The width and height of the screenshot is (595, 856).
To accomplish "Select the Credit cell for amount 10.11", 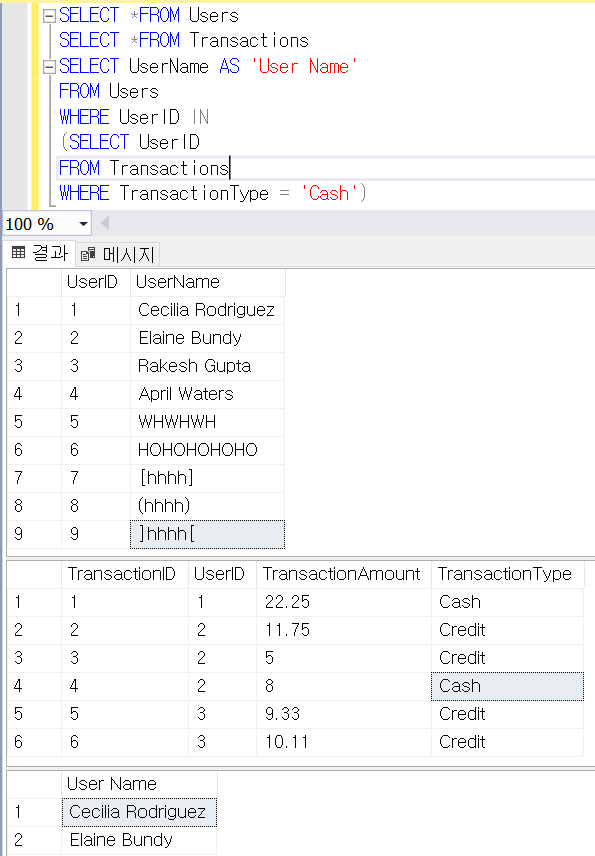I will point(508,742).
